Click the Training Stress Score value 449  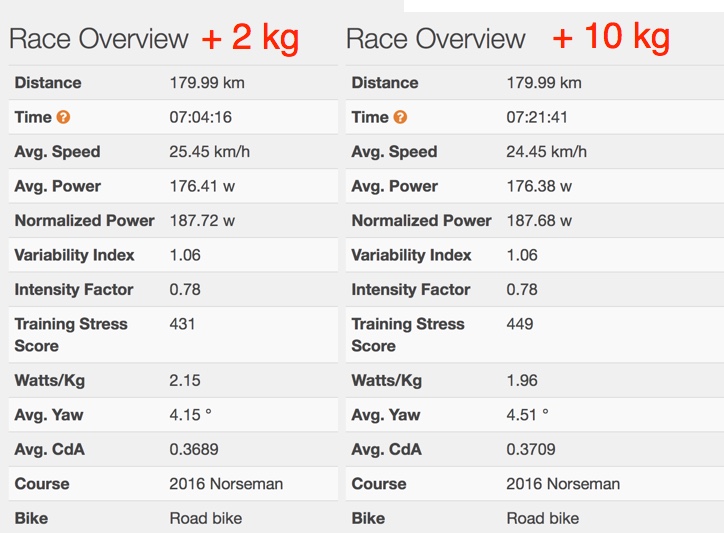520,324
